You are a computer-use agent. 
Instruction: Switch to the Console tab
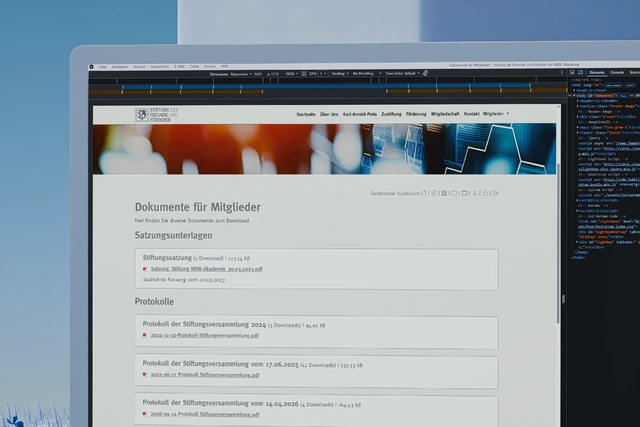point(617,73)
